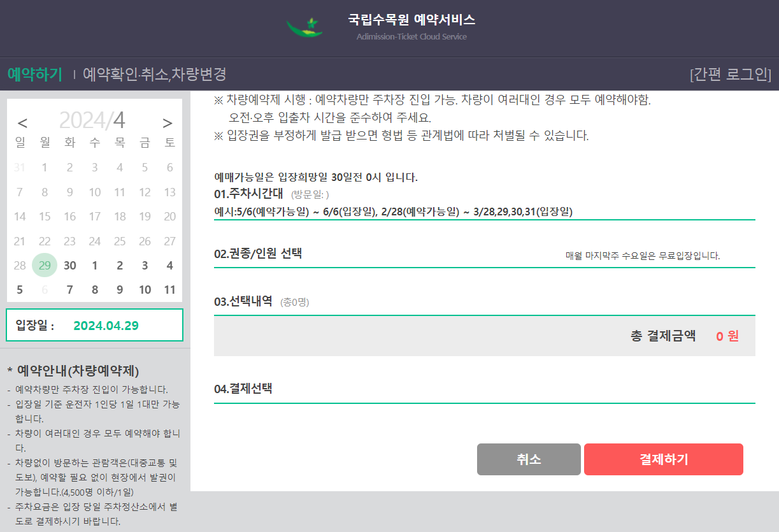Click the 간편 로그인 link

[x=731, y=75]
